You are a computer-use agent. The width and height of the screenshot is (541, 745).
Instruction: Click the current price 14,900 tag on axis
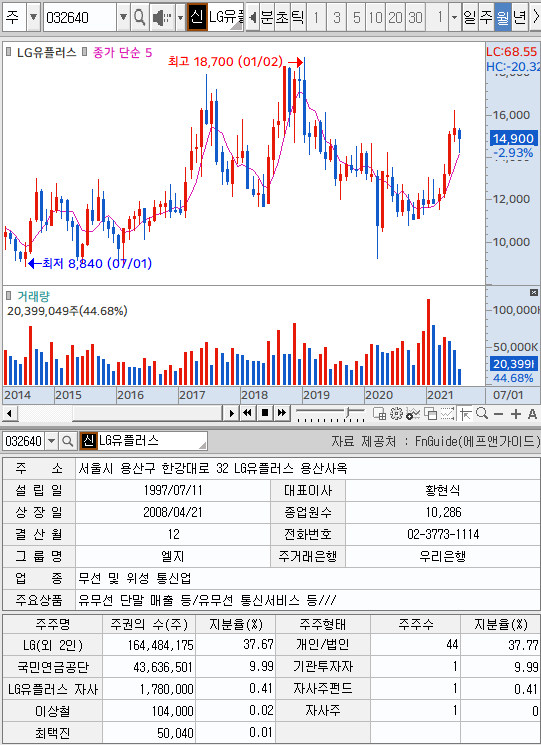tap(513, 138)
